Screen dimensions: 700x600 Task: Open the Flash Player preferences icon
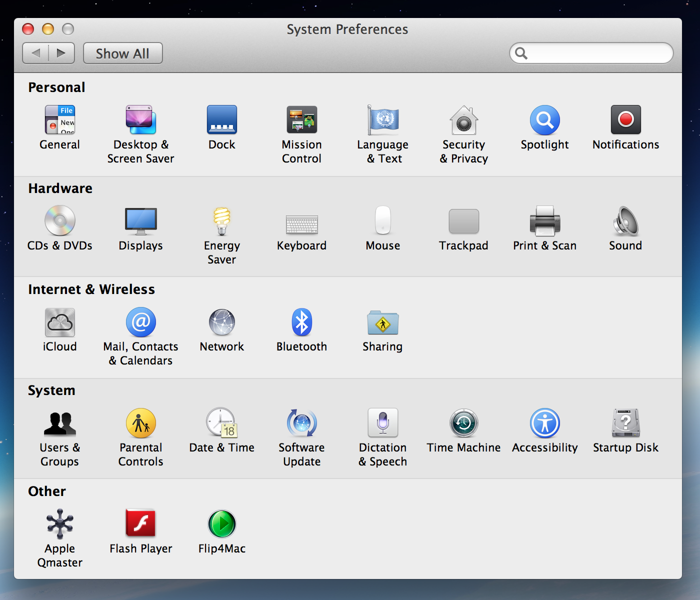(141, 523)
